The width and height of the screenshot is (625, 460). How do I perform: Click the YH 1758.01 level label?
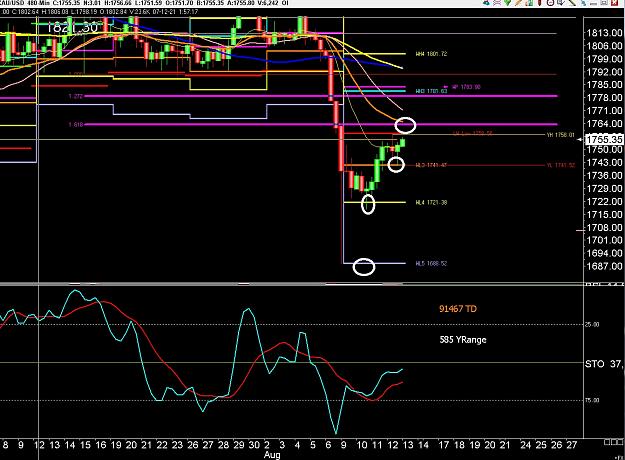click(560, 135)
